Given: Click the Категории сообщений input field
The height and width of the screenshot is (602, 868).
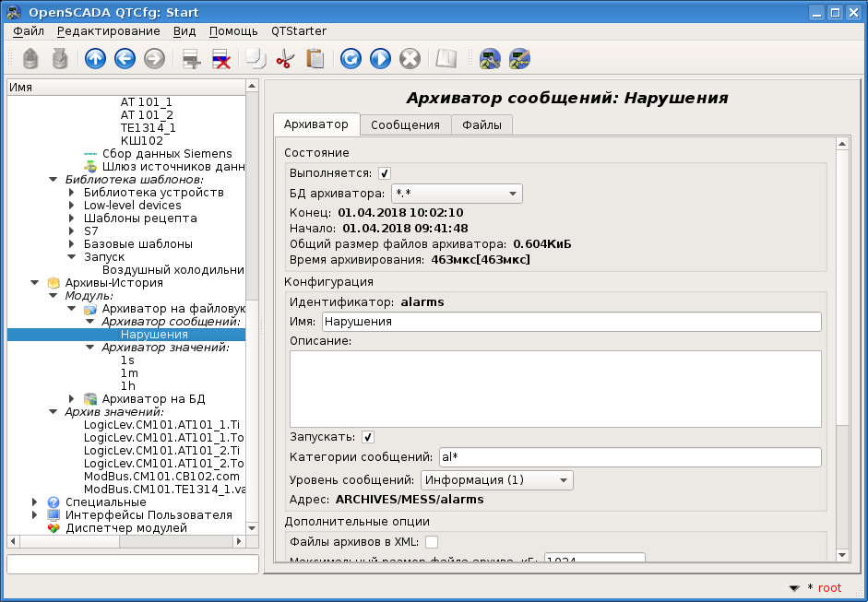Looking at the screenshot, I should 630,457.
